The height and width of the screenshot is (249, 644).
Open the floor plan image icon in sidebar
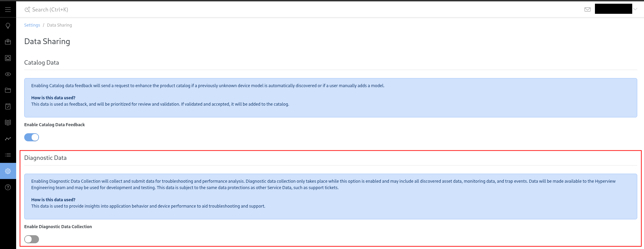(8, 58)
